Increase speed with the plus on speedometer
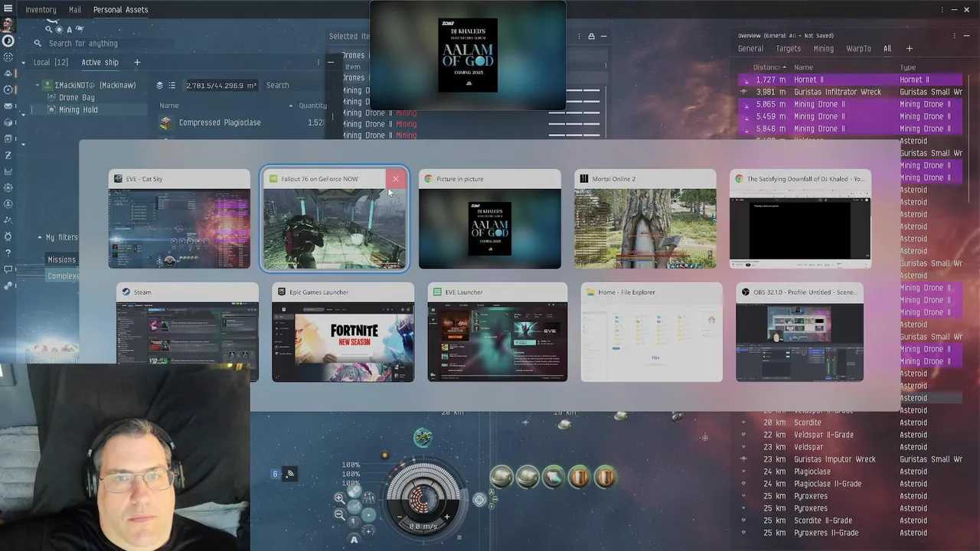This screenshot has height=551, width=980. tap(447, 517)
